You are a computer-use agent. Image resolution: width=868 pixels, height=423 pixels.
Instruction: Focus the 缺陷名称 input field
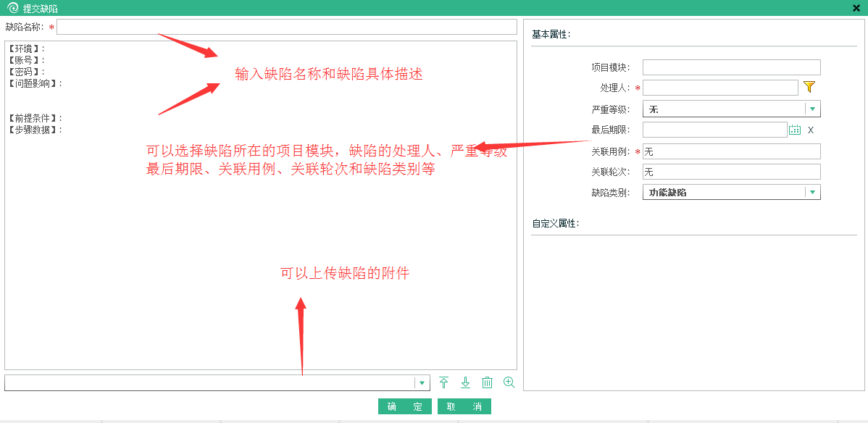286,27
